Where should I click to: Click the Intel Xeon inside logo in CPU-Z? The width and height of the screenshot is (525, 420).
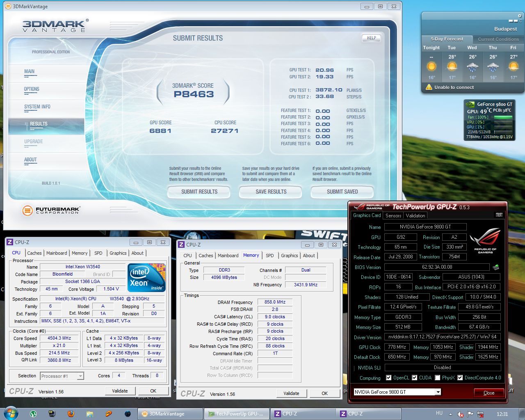point(147,277)
